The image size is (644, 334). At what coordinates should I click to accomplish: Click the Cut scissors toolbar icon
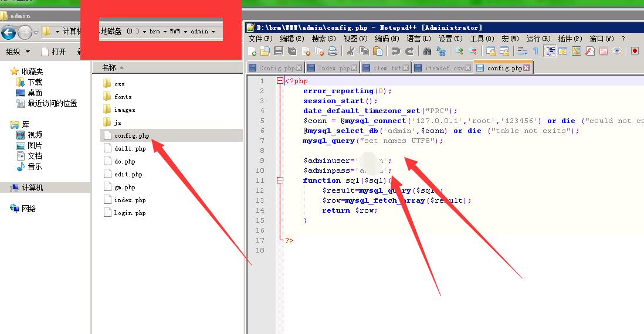[x=350, y=52]
